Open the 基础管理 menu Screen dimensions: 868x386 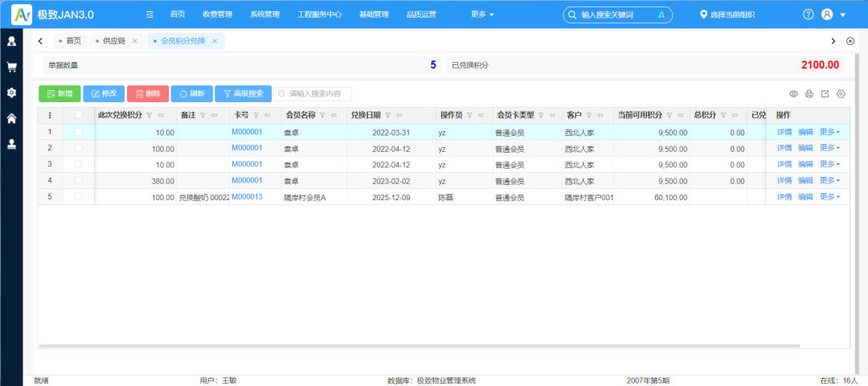374,14
